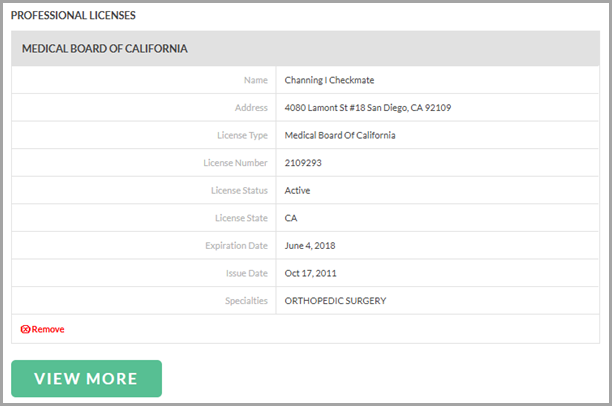This screenshot has height=406, width=612.
Task: Click the License Number field label
Action: point(236,162)
